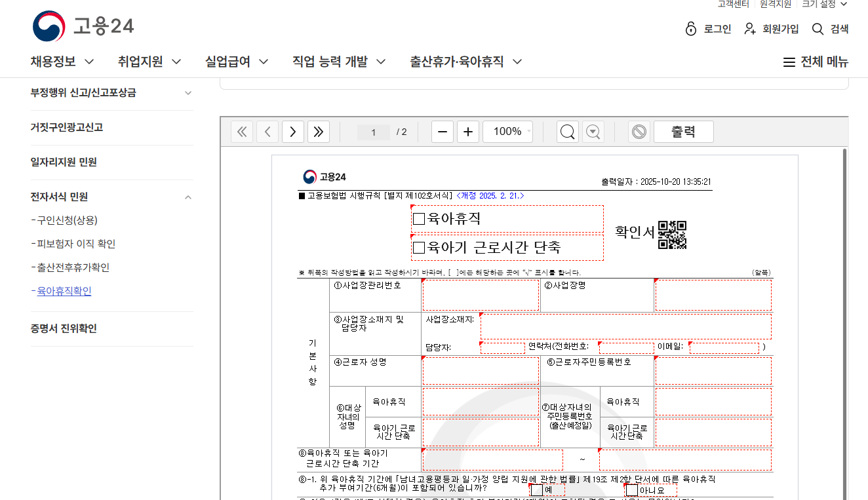The width and height of the screenshot is (868, 500).
Task: Open the 크기 설정 dropdown
Action: pos(824,4)
